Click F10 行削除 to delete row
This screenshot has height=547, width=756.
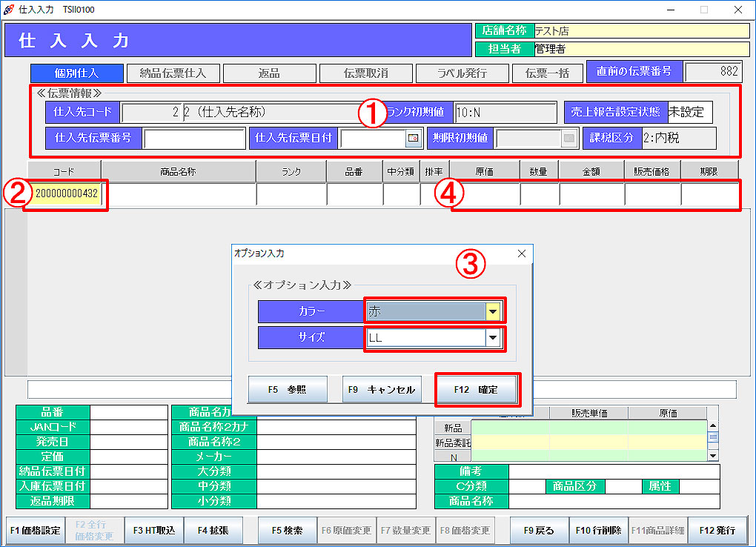coord(599,531)
